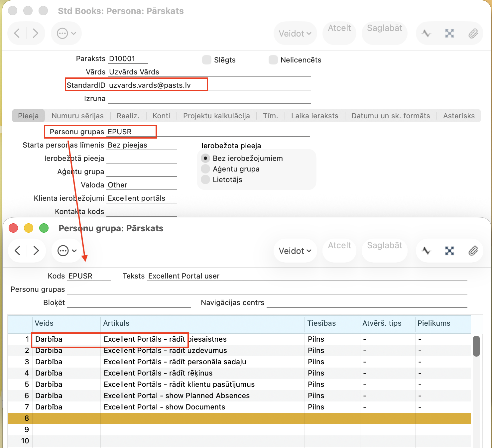Go to previous record in Personu grupa window
This screenshot has height=448, width=492.
coord(18,251)
